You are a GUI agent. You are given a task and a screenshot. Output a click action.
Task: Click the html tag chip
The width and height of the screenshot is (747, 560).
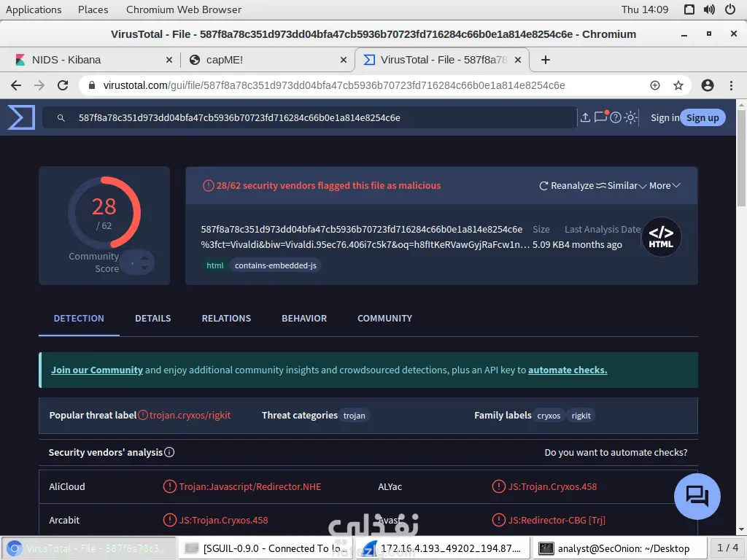click(x=215, y=265)
